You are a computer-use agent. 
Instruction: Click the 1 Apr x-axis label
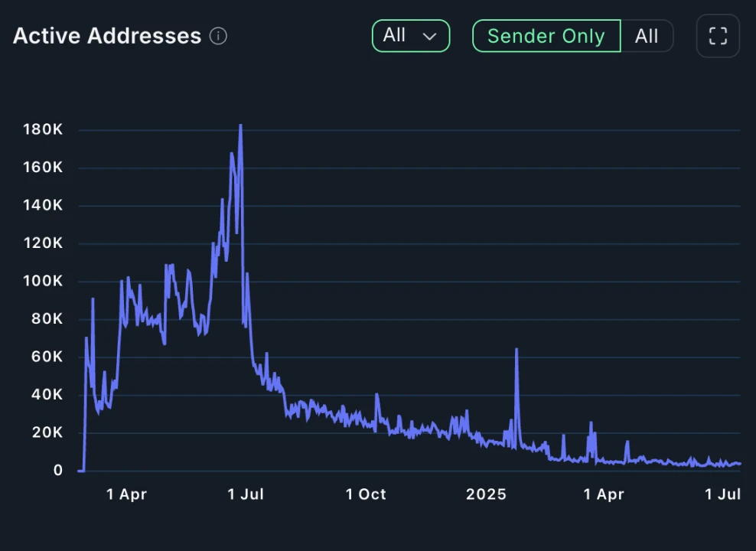126,494
